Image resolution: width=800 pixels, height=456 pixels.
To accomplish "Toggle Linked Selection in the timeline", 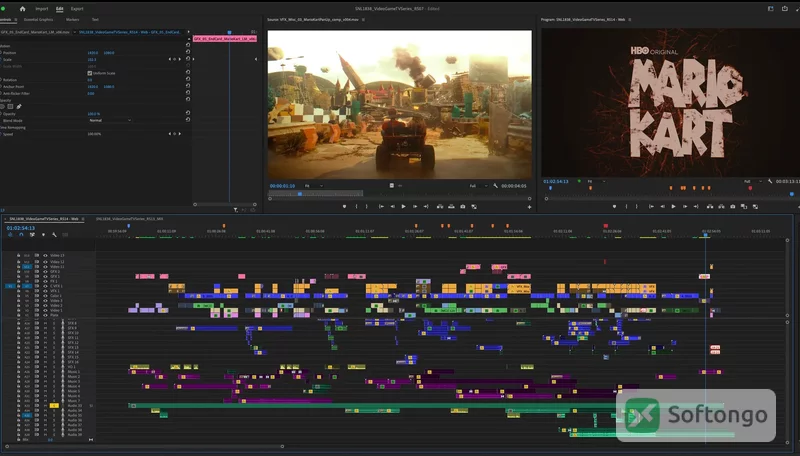I will pos(32,235).
